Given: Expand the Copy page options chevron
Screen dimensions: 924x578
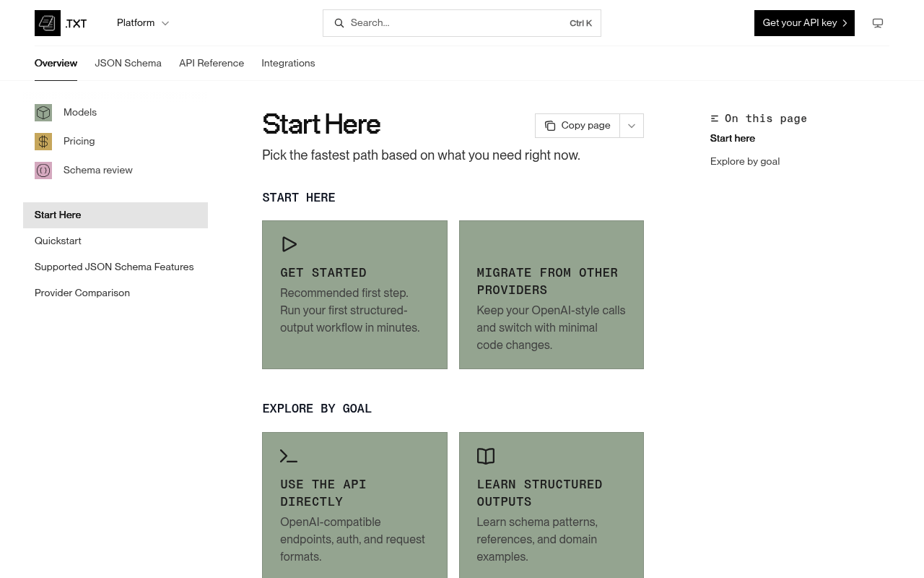Looking at the screenshot, I should click(632, 126).
